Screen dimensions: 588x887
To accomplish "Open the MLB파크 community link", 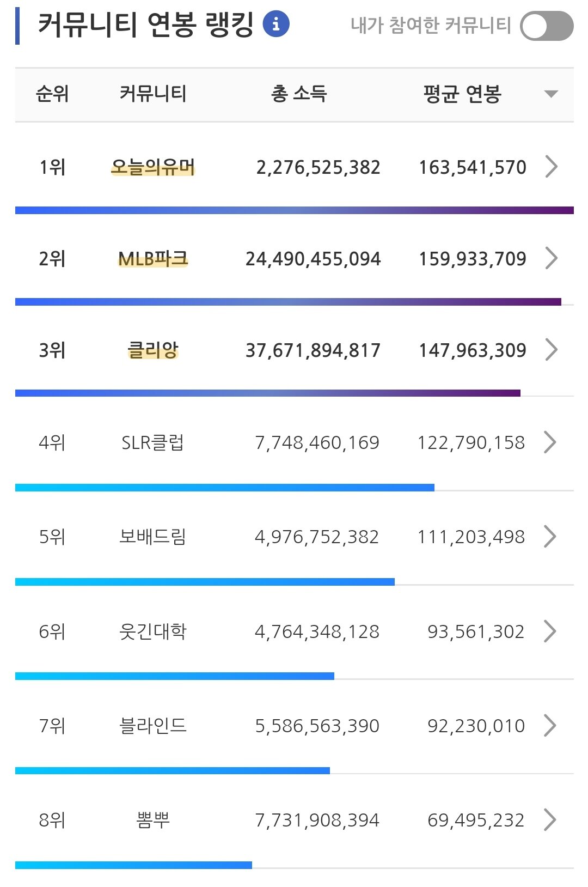I will coord(153,258).
